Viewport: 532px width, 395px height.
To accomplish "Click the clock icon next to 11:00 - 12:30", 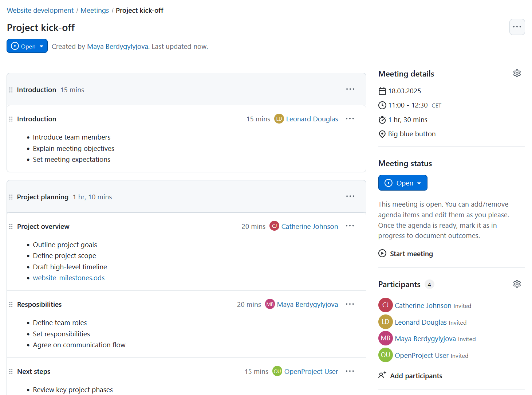I will tap(382, 105).
